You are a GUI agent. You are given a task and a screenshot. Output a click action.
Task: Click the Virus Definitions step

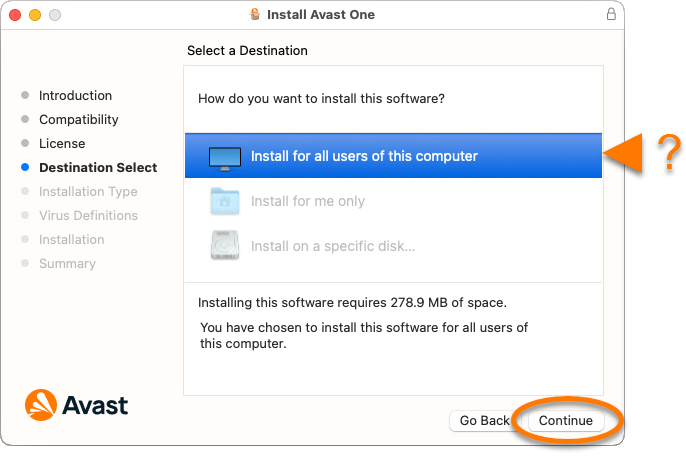[88, 215]
